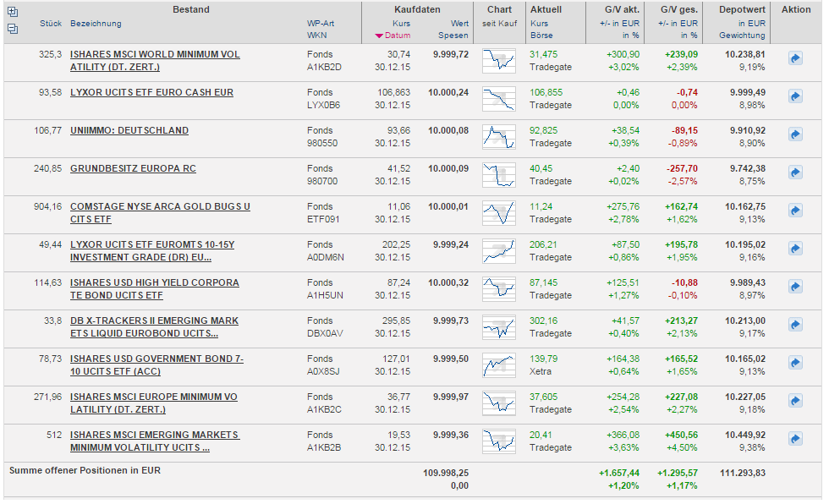This screenshot has width=829, height=504.
Task: Click action arrow for UniImmo: Deutschland
Action: [x=795, y=135]
